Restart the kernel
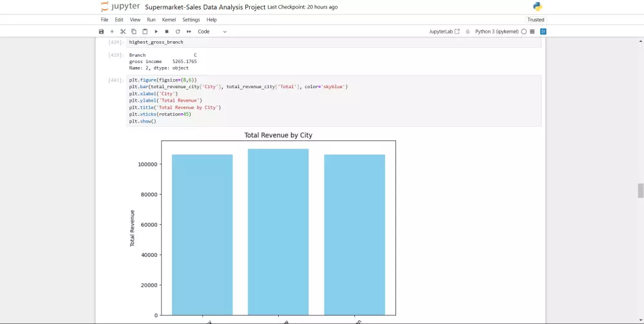The image size is (644, 324). pos(178,32)
